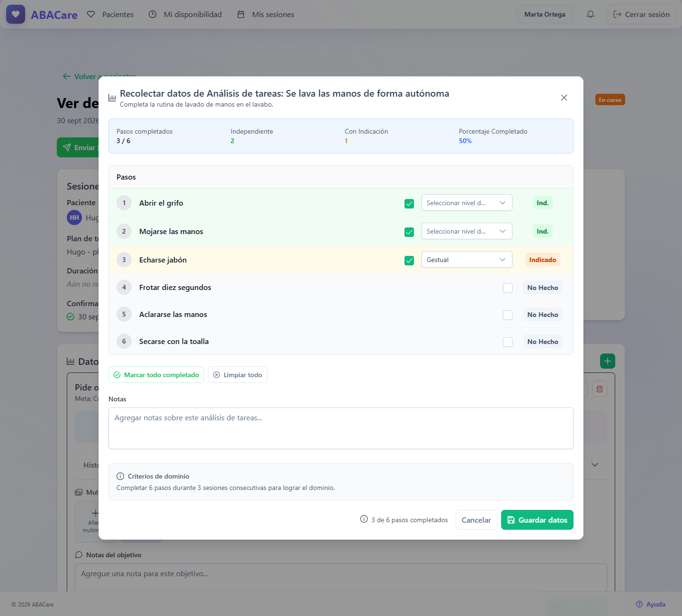Click the chart icon beside dialog title
Image resolution: width=682 pixels, height=616 pixels.
[x=112, y=98]
